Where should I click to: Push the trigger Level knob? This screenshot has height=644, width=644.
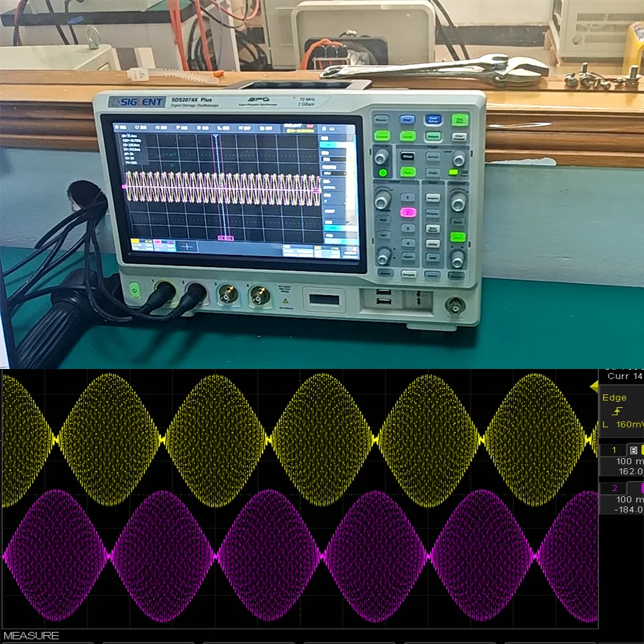click(x=459, y=160)
